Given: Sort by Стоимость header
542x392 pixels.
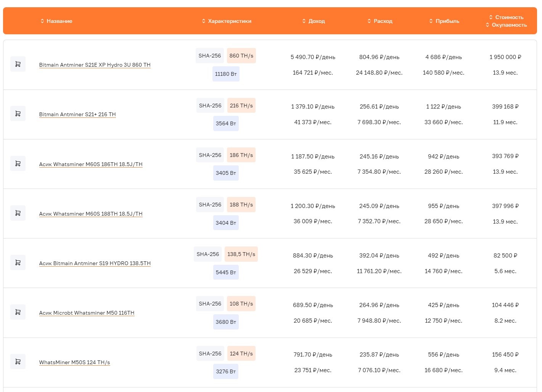Looking at the screenshot, I should click(x=506, y=17).
